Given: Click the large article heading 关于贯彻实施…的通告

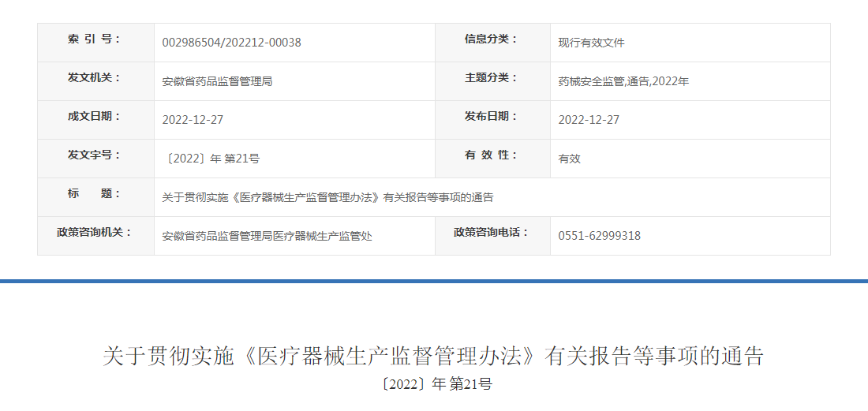Looking at the screenshot, I should [x=433, y=357].
